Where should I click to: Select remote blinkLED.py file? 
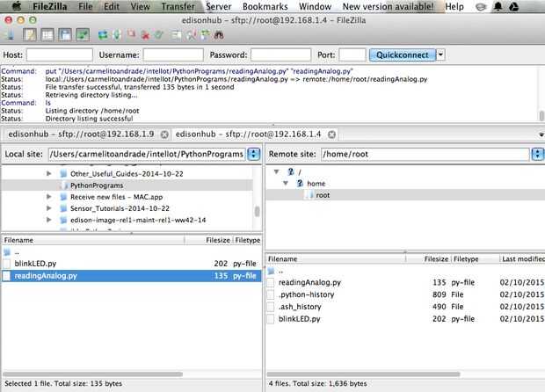(405, 319)
